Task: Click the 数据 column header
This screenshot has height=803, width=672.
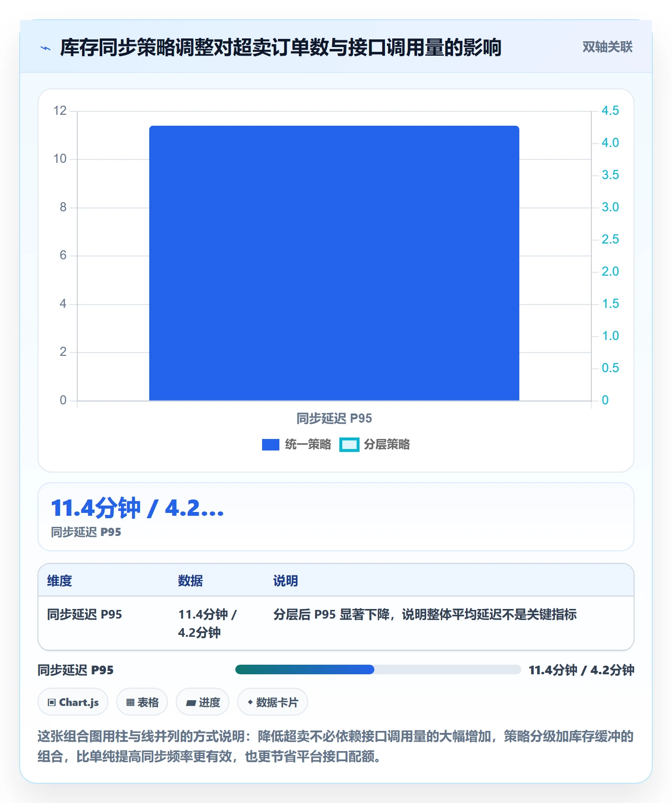Action: click(190, 581)
